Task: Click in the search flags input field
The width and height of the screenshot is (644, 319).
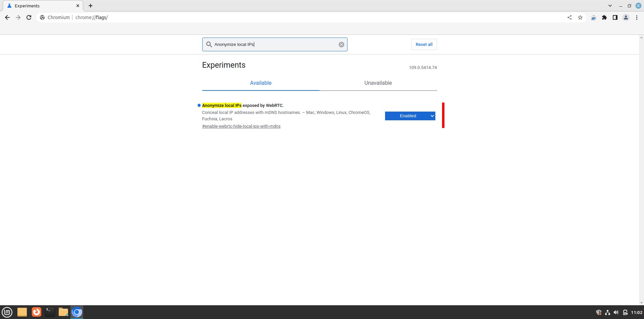Action: [x=275, y=45]
